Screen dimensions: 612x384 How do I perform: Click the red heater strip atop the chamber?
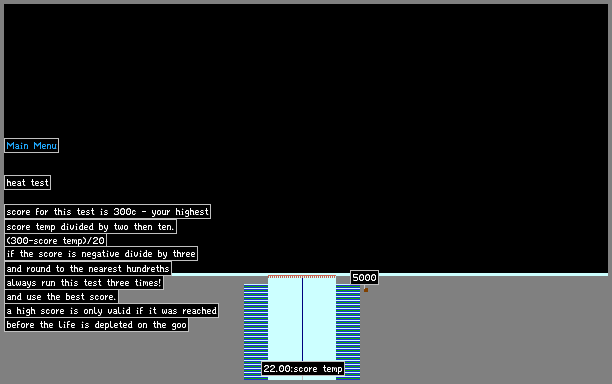[x=302, y=276]
